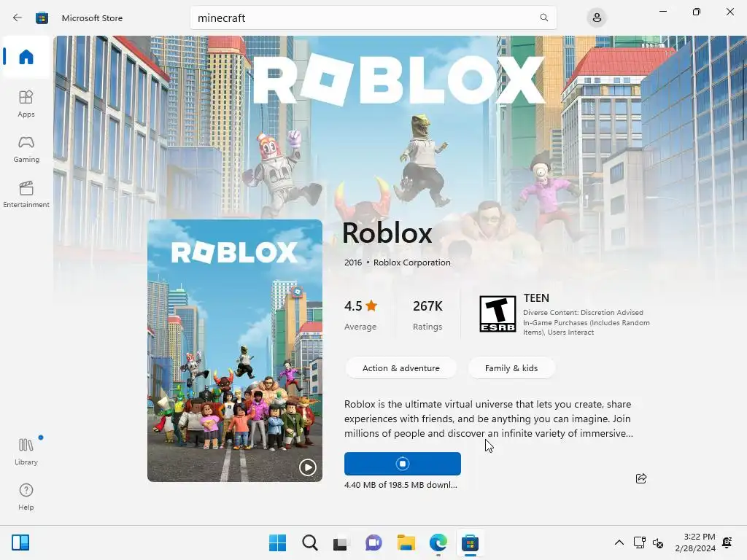Image resolution: width=747 pixels, height=560 pixels.
Task: Open the notifications bell icon
Action: pyautogui.click(x=727, y=542)
